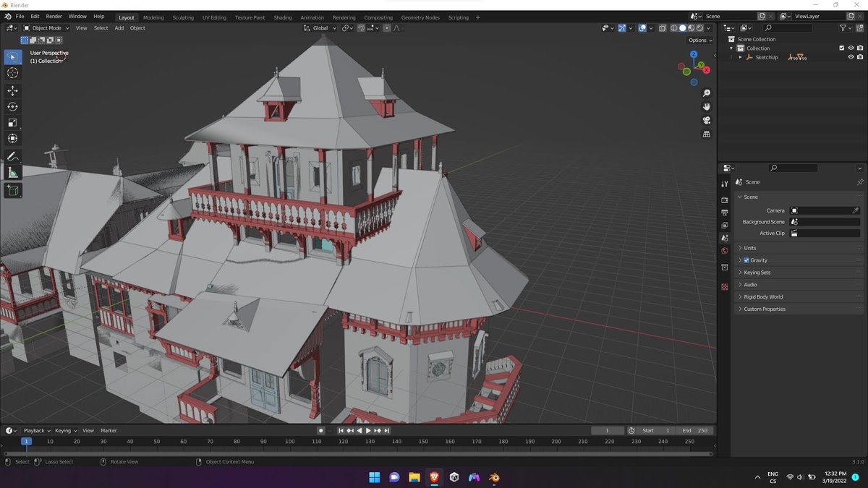Toggle camera view gizmo

707,120
